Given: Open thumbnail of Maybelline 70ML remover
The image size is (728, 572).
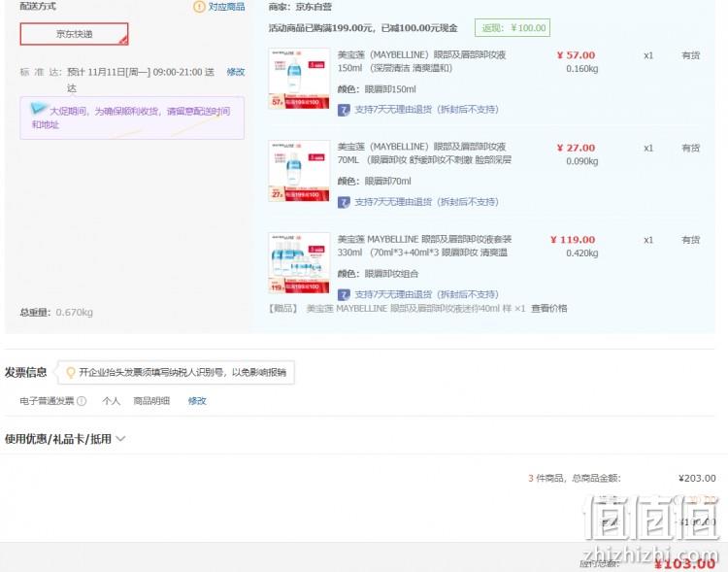Looking at the screenshot, I should pyautogui.click(x=299, y=171).
